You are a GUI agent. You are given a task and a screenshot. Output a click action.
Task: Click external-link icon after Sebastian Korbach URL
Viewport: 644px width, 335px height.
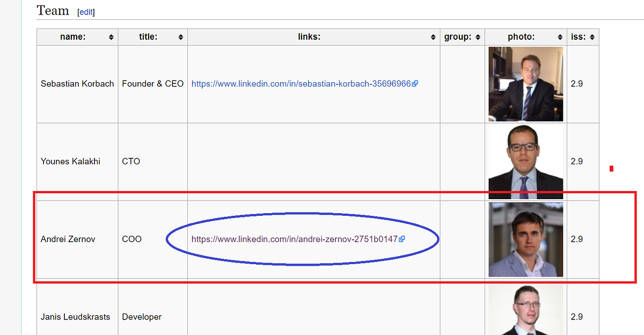click(x=415, y=84)
